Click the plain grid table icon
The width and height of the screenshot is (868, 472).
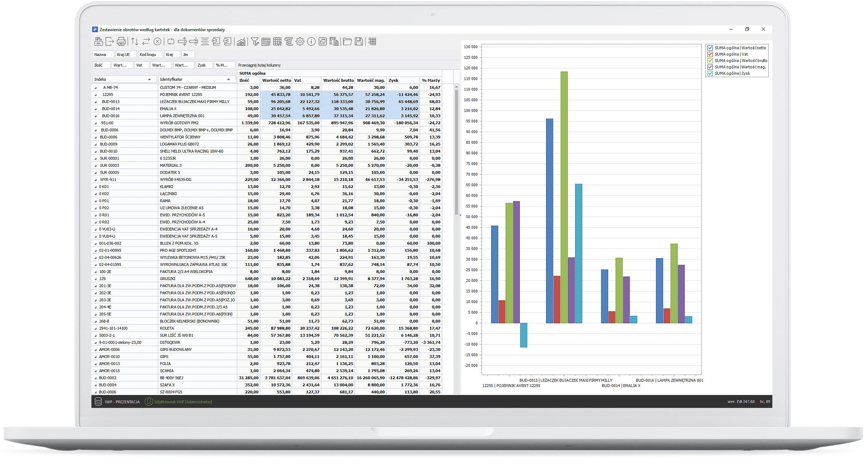372,42
